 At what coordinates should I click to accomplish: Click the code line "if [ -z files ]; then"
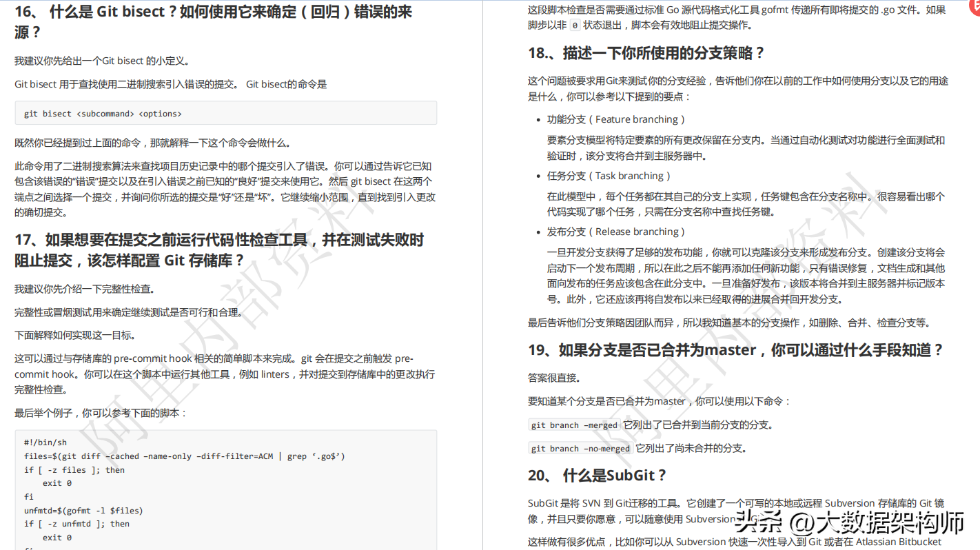pos(74,470)
